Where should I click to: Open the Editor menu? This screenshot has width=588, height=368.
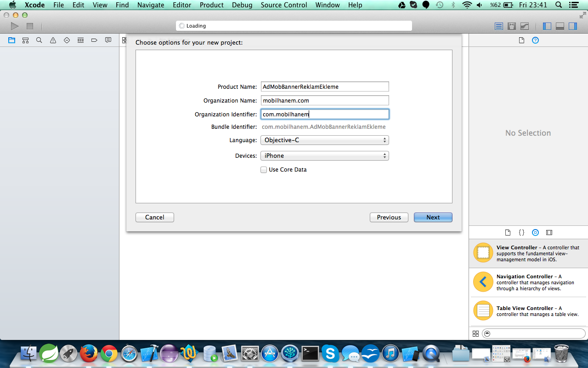[x=182, y=5]
